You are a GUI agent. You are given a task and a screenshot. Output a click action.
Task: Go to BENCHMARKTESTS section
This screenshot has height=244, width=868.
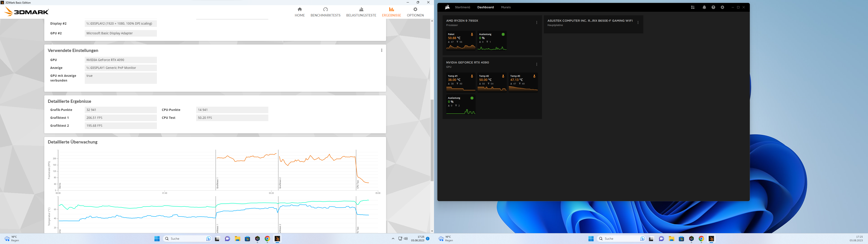pyautogui.click(x=325, y=12)
